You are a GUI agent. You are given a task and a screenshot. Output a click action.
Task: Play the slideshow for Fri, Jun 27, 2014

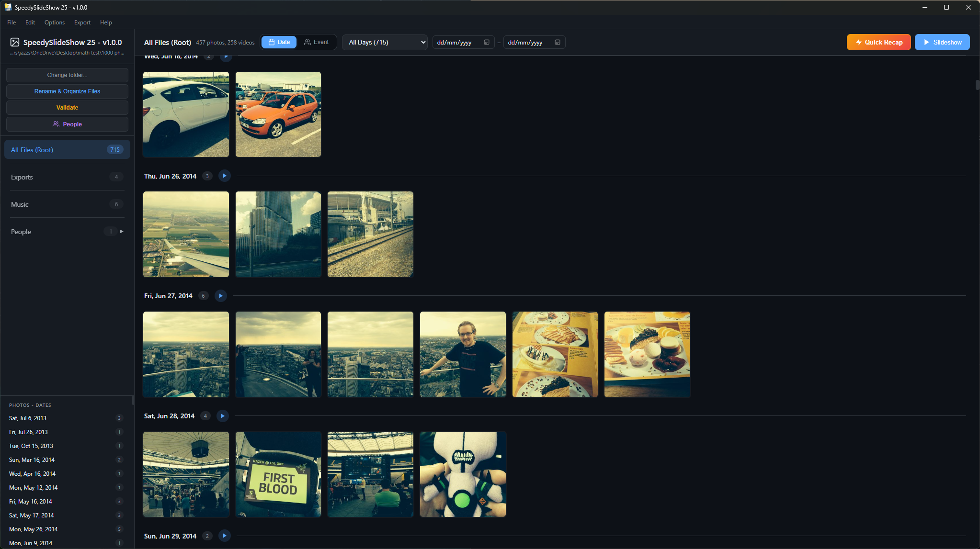point(220,296)
